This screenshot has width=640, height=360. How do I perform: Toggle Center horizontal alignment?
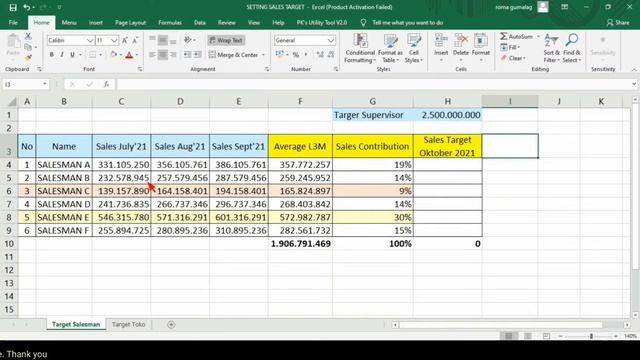(162, 55)
